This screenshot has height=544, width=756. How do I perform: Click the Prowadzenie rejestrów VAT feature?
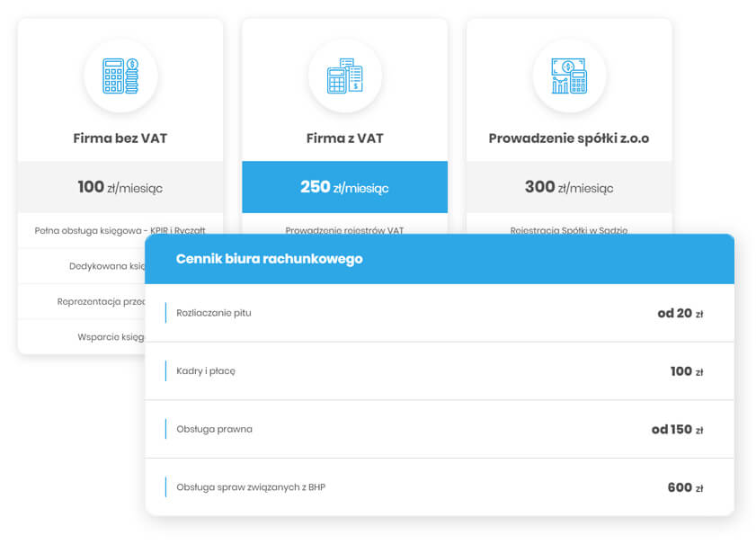344,230
